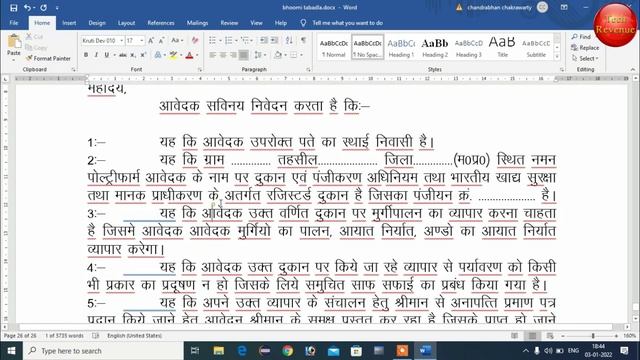
Task: Switch to the Review tab
Action: 229,23
